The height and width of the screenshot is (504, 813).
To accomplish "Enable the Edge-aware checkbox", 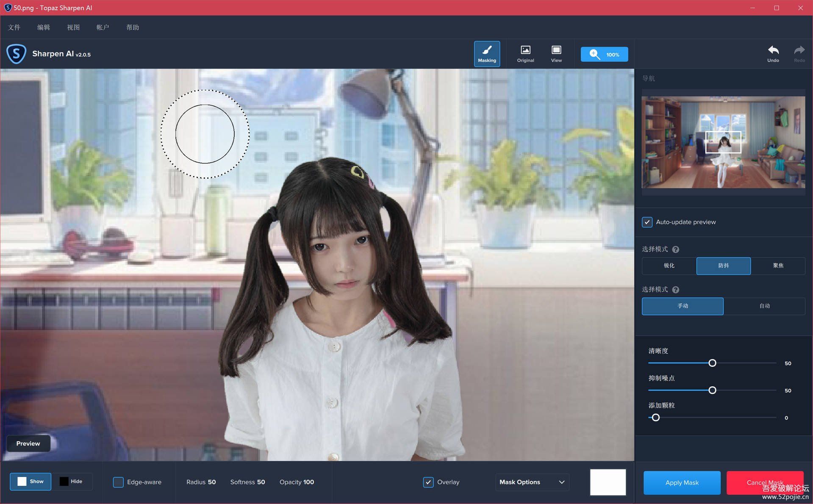I will [x=118, y=482].
